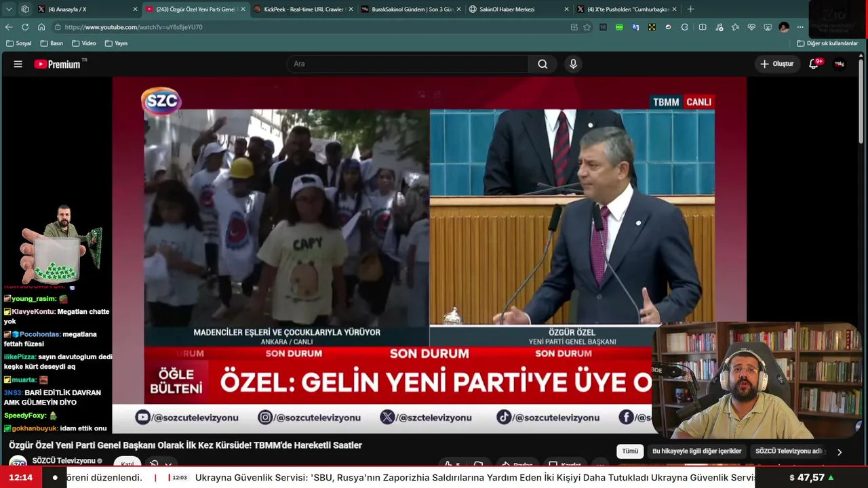The height and width of the screenshot is (488, 868).
Task: Open the browser extensions puzzle icon
Action: (x=684, y=27)
